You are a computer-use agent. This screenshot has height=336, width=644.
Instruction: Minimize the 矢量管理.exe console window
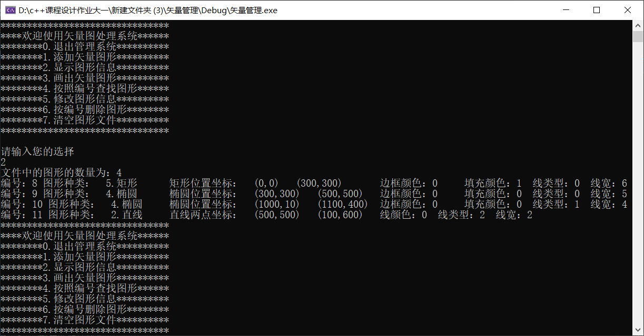(x=566, y=10)
